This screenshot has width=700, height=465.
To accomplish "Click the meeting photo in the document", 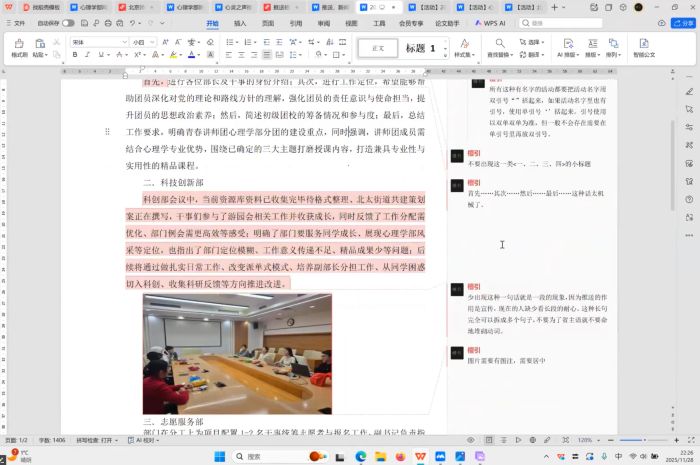I will pyautogui.click(x=236, y=340).
